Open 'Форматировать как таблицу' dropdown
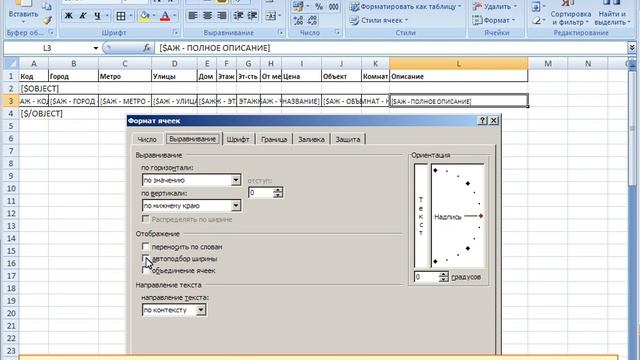This screenshot has width=640, height=360. click(406, 7)
